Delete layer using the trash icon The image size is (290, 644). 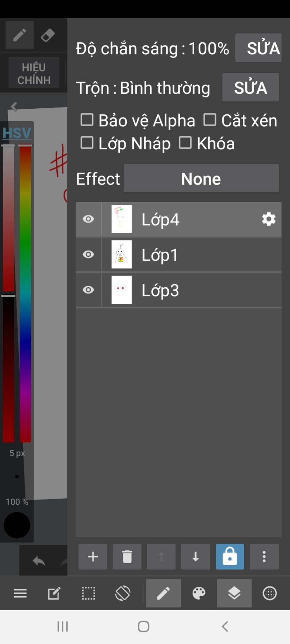127,557
